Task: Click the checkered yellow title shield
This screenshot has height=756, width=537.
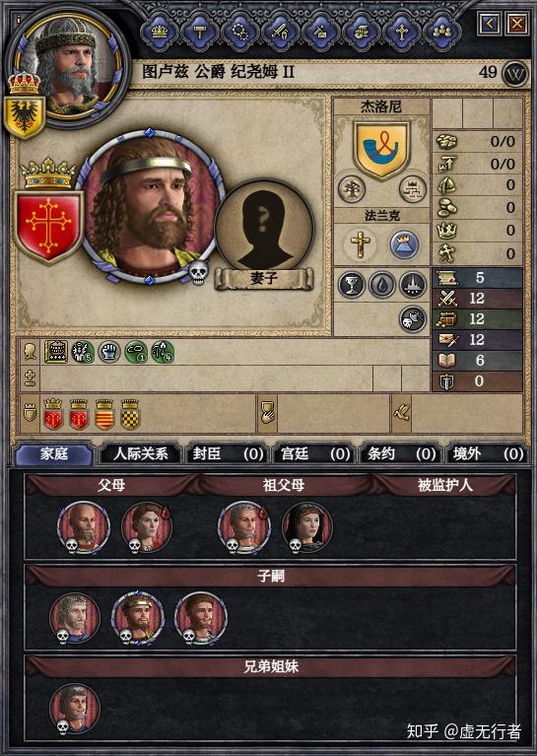Action: [x=130, y=414]
